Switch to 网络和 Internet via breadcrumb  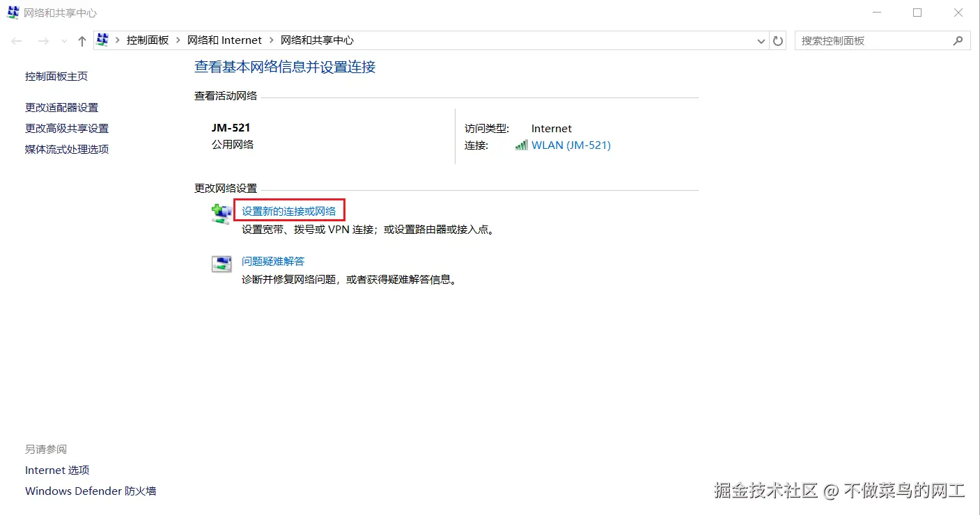(224, 40)
